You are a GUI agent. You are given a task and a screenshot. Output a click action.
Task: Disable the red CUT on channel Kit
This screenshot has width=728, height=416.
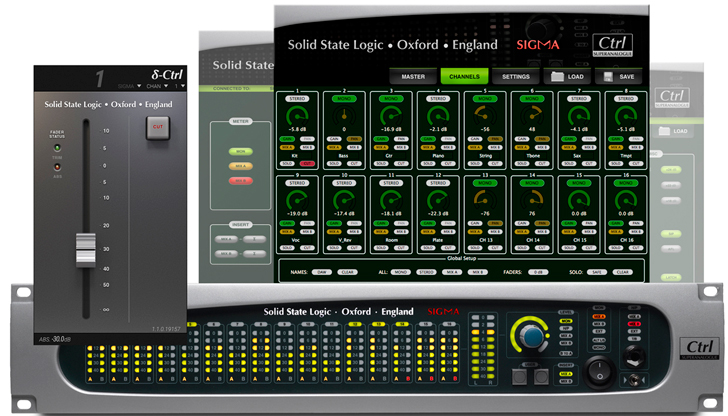[307, 163]
